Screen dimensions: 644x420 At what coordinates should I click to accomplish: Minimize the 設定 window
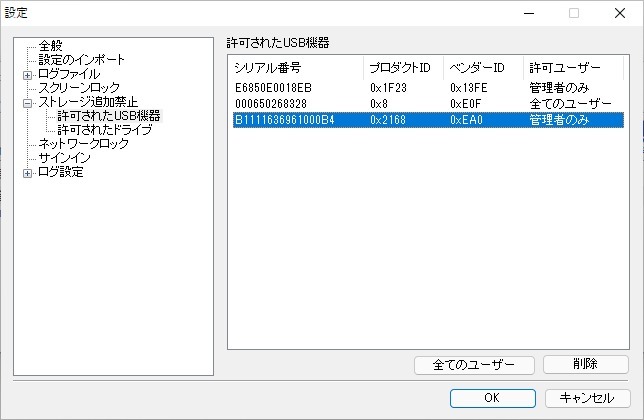tap(529, 13)
